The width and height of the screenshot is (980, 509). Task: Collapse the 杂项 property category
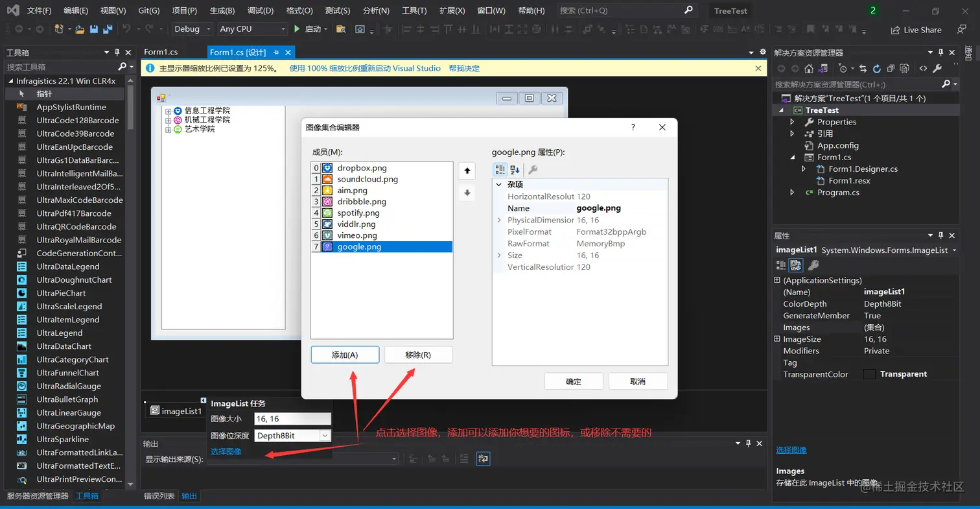(x=498, y=185)
